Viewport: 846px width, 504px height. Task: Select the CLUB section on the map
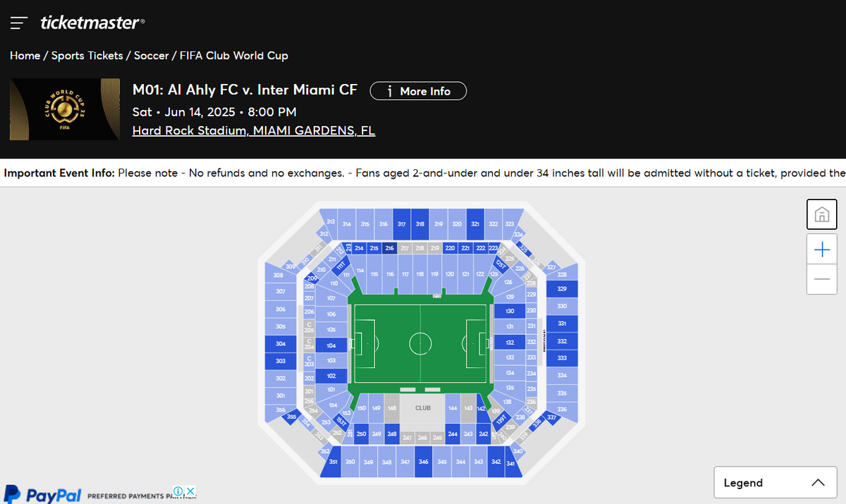(x=423, y=407)
